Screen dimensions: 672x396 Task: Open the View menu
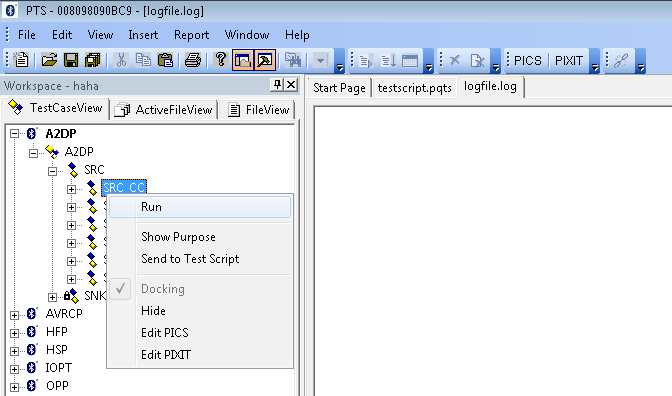click(100, 35)
